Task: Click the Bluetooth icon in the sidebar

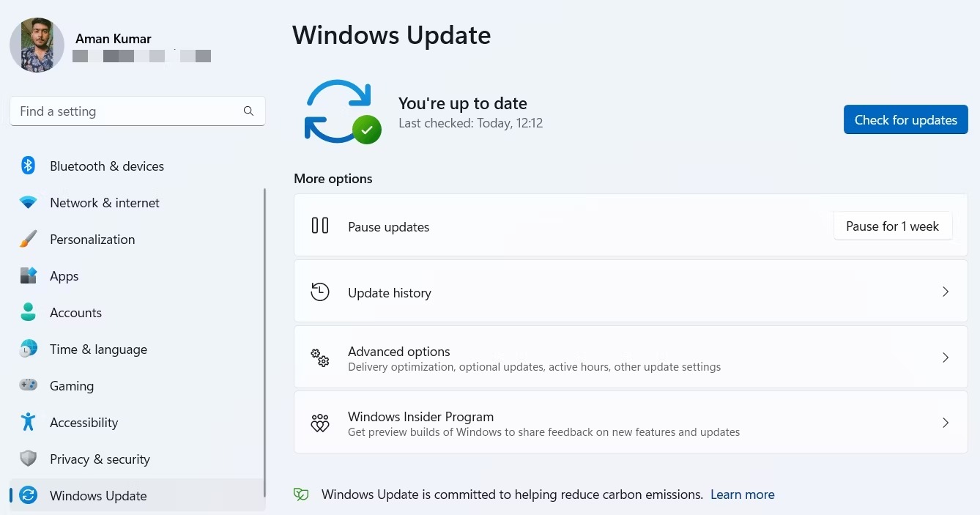Action: (28, 166)
